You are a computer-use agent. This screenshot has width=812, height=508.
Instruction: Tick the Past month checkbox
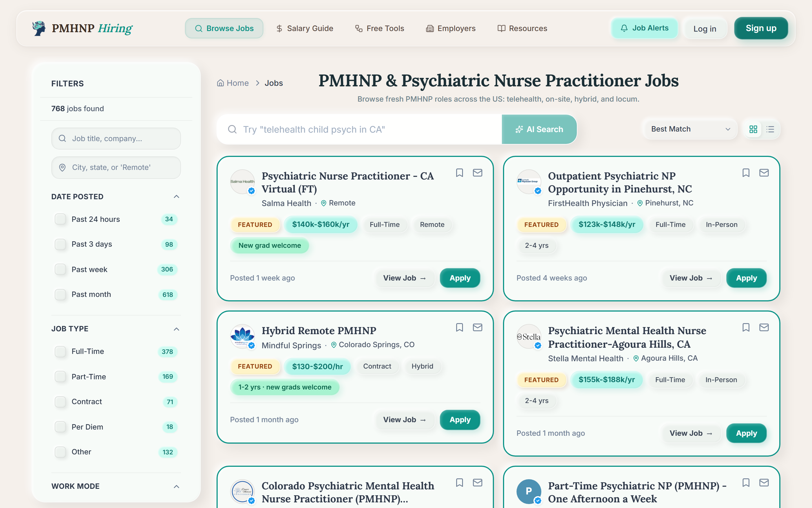(60, 294)
